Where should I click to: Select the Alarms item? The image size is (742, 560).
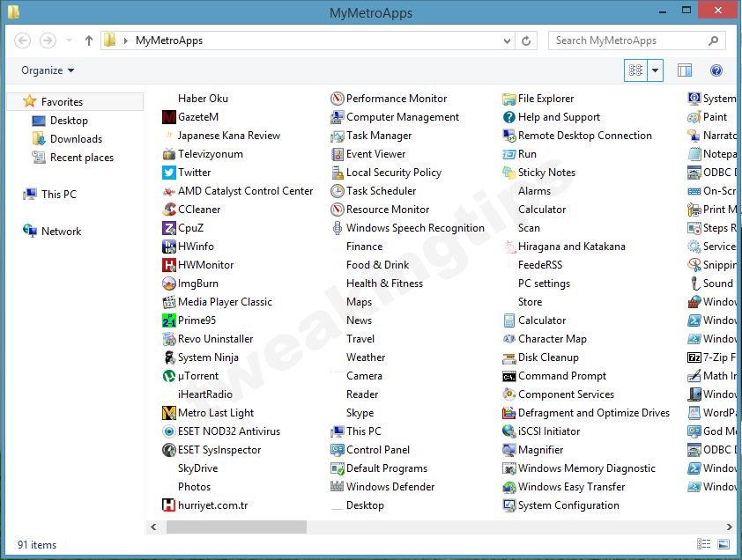click(534, 191)
